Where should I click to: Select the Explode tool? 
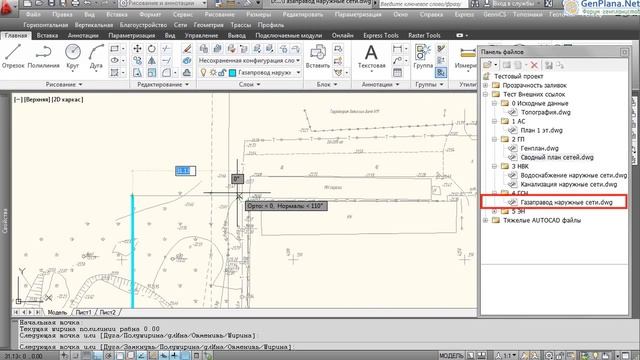pos(187,60)
